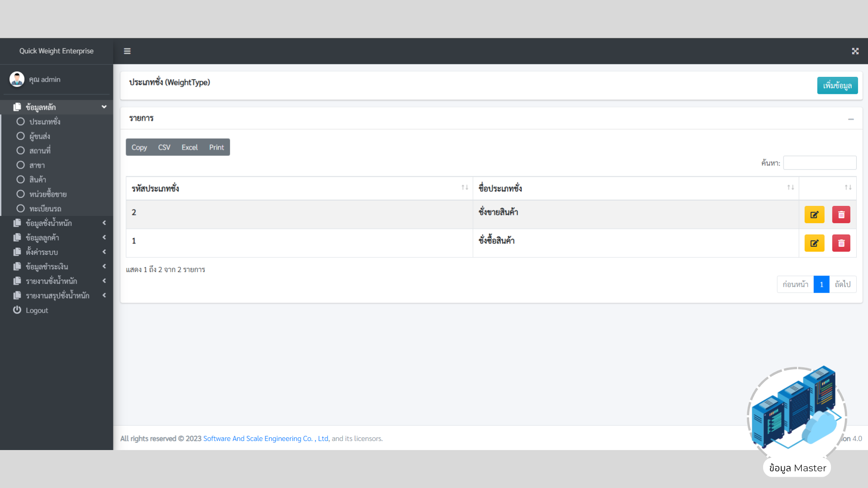The height and width of the screenshot is (488, 868).
Task: Sort by ชื่อประเภทชั่ง column arrows
Action: (791, 188)
